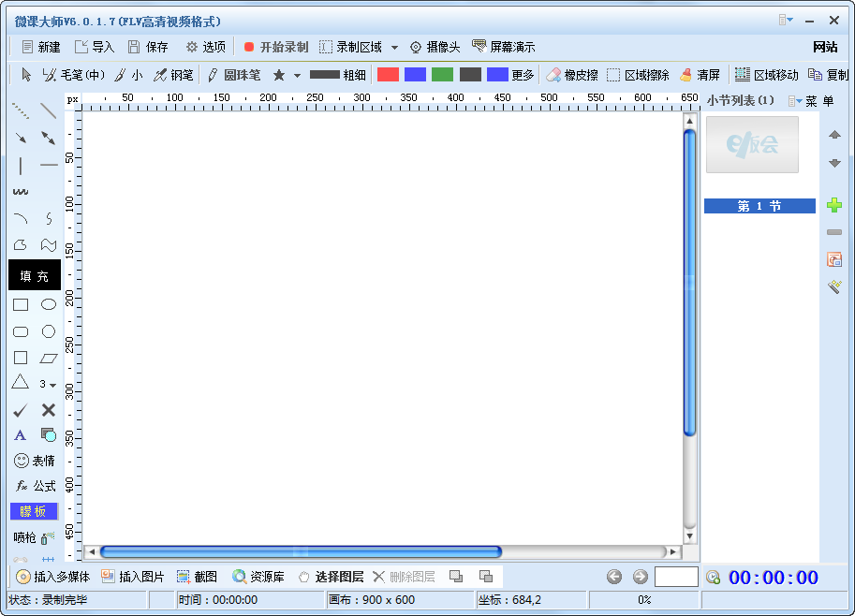
Task: Select the 圆珠笔 ballpoint pen tool
Action: (x=237, y=75)
